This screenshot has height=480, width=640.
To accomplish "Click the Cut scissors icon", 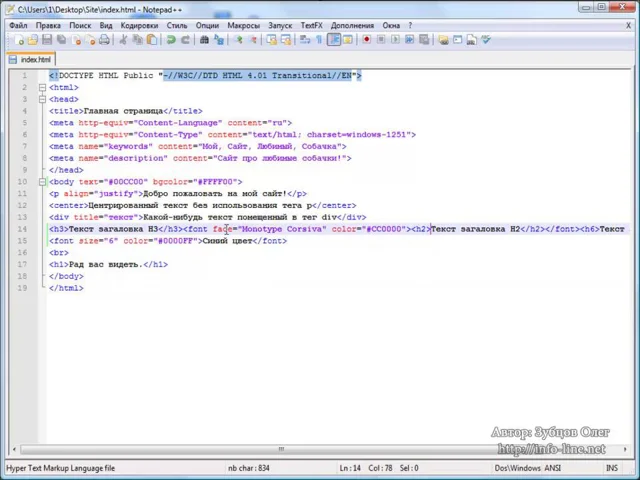I will point(124,40).
